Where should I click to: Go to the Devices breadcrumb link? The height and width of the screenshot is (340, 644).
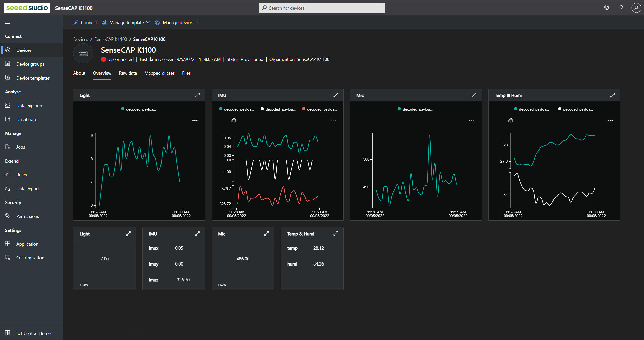pyautogui.click(x=80, y=39)
